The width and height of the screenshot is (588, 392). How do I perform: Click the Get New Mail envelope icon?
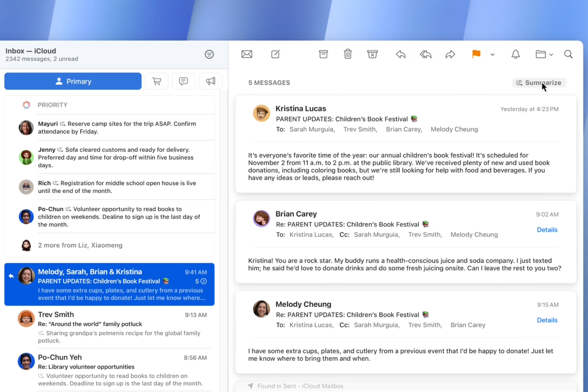click(x=247, y=54)
